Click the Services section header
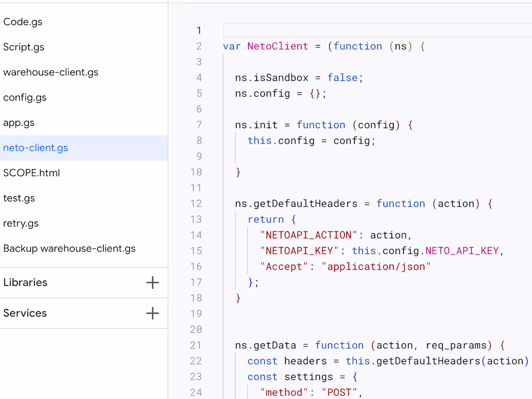This screenshot has width=532, height=399. coord(25,313)
